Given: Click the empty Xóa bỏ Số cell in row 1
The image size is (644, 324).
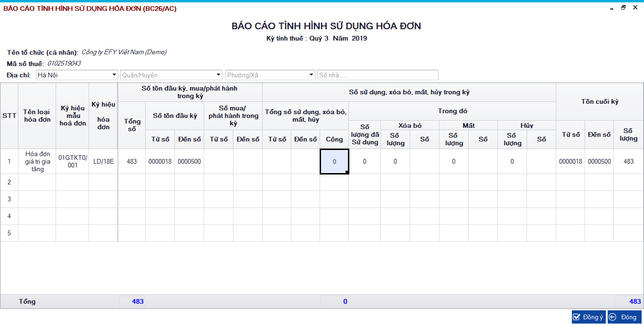Looking at the screenshot, I should tap(425, 161).
